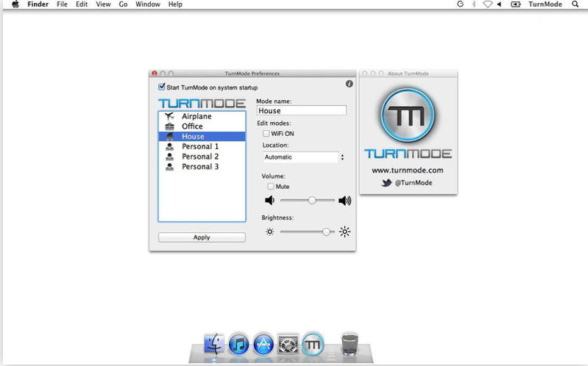Open Finder from the Dock
Image resolution: width=588 pixels, height=366 pixels.
214,343
